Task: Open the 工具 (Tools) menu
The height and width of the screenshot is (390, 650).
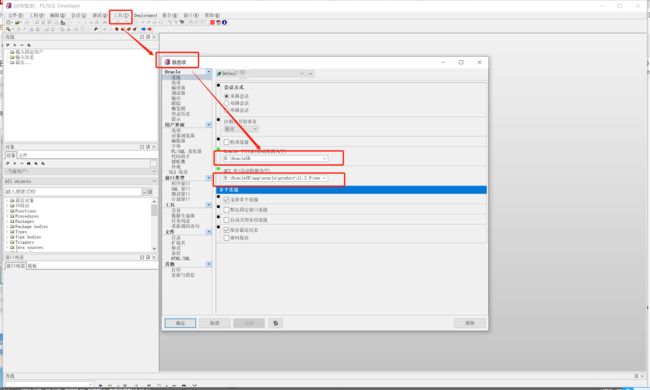Action: point(121,15)
